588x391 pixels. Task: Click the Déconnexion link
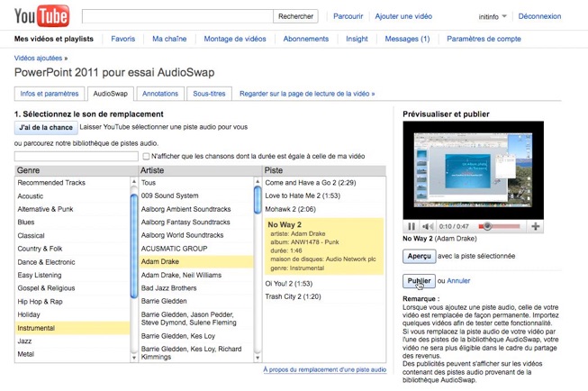click(x=539, y=16)
